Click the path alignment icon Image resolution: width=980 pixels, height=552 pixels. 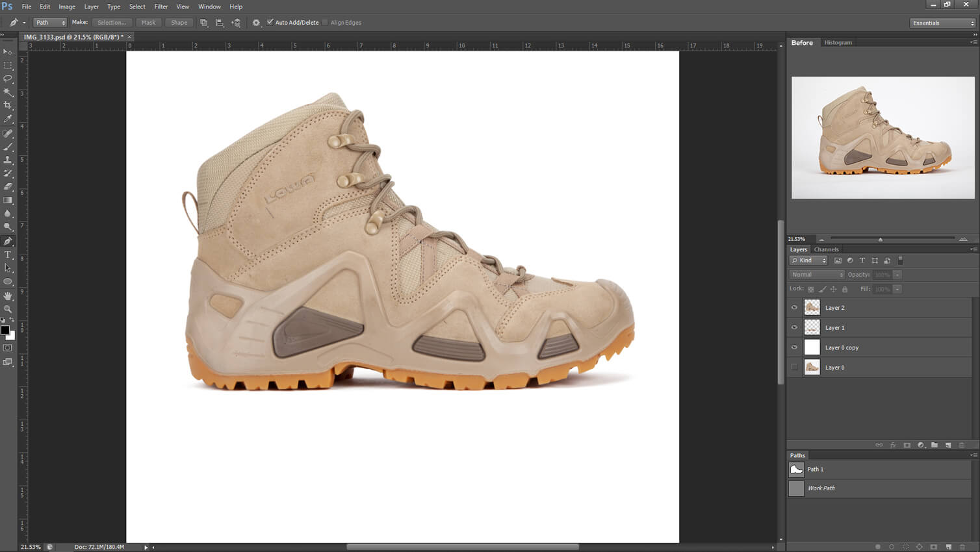click(x=220, y=23)
